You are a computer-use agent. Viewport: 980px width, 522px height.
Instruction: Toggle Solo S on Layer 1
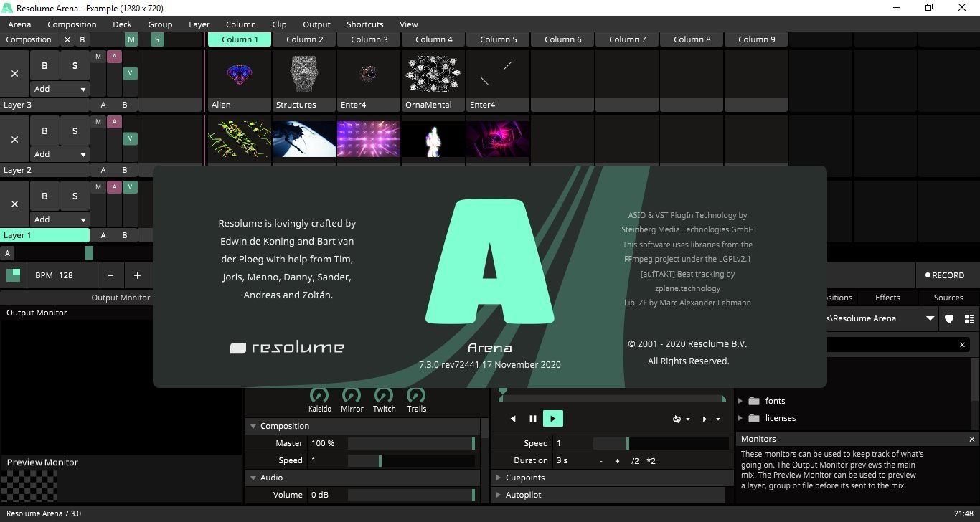(x=75, y=196)
